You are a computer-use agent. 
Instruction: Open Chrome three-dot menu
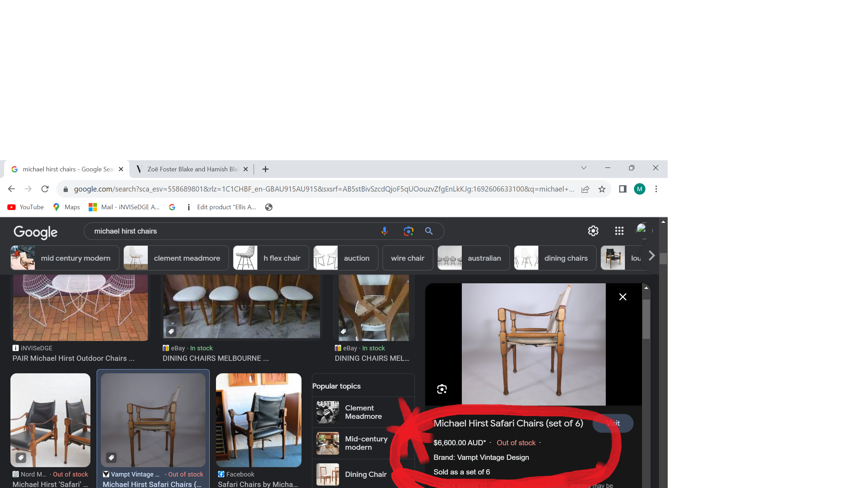click(656, 189)
